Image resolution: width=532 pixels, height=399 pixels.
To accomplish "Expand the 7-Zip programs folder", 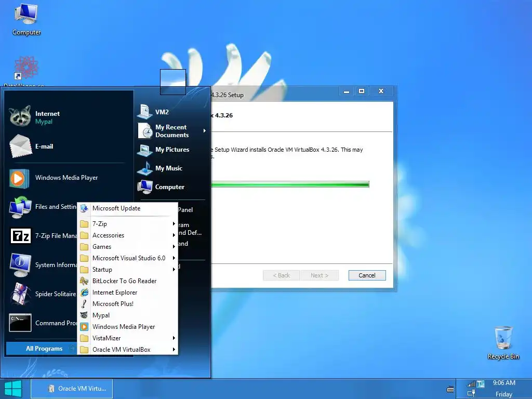I will pyautogui.click(x=128, y=224).
